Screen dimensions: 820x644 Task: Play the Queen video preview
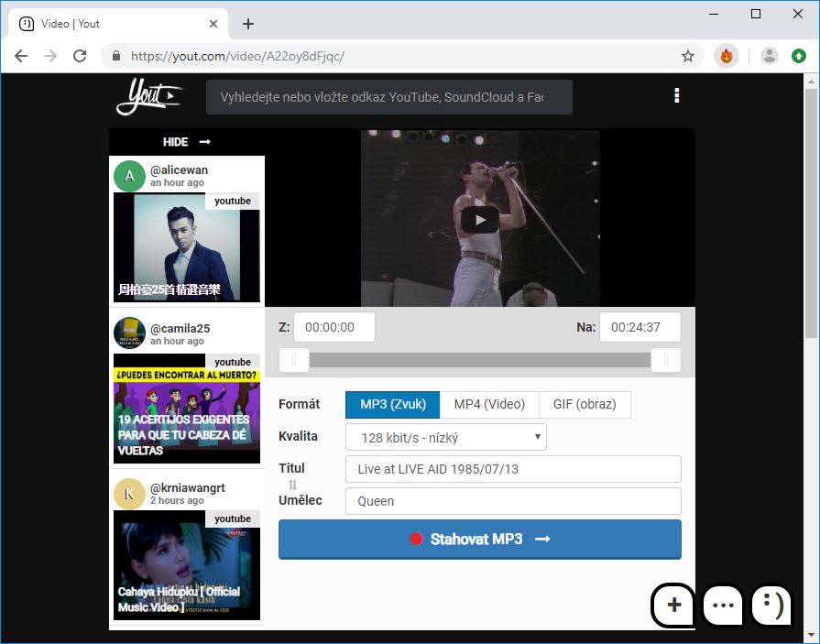pyautogui.click(x=479, y=220)
